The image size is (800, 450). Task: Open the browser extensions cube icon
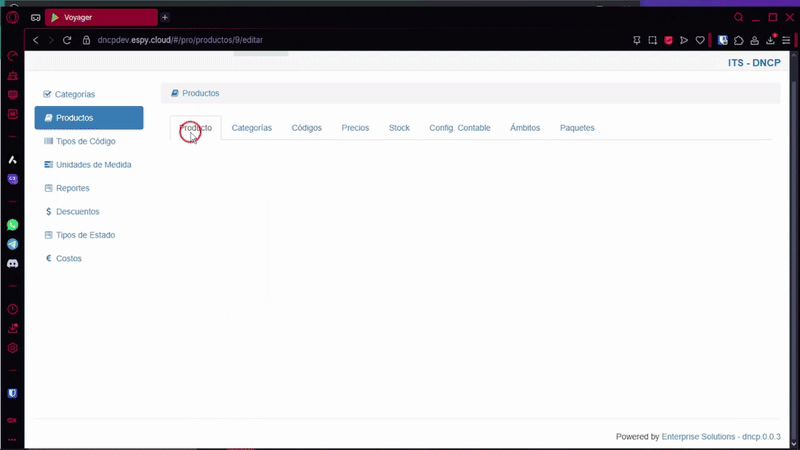click(x=738, y=40)
